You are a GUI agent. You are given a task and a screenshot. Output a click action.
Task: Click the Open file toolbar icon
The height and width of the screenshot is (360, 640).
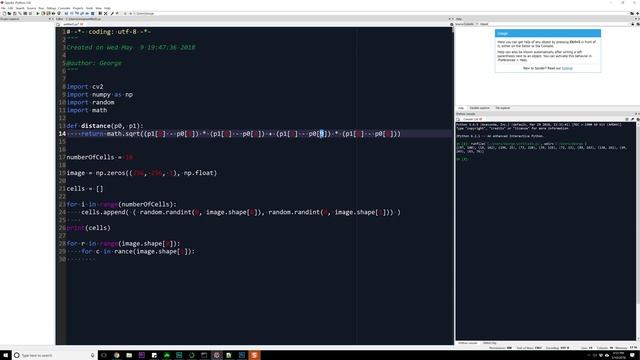tap(9, 13)
